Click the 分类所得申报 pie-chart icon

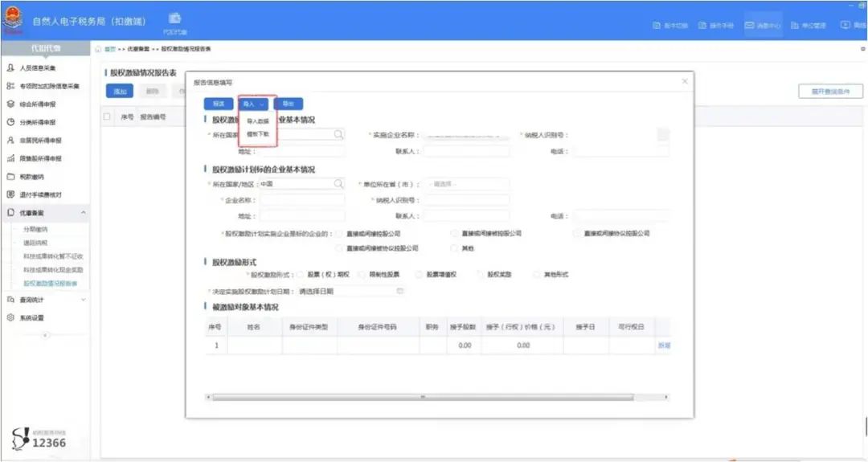(11, 122)
